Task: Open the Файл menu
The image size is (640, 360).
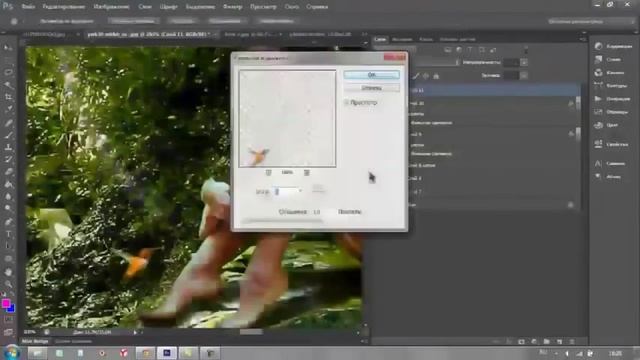Action: [28, 7]
